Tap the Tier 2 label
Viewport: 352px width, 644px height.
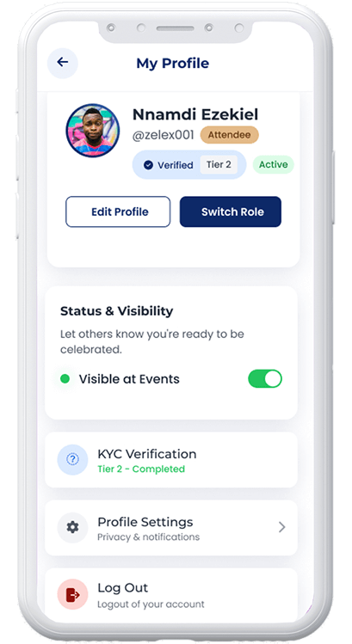click(x=219, y=165)
